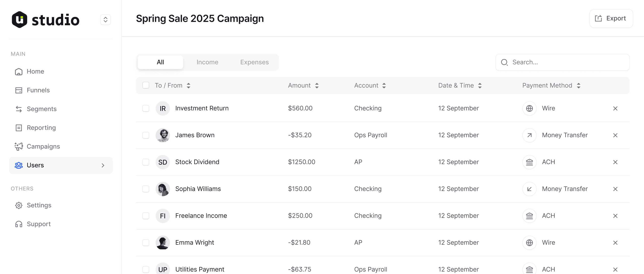The width and height of the screenshot is (644, 274).
Task: Open the Campaigns megaphone icon
Action: tap(19, 146)
